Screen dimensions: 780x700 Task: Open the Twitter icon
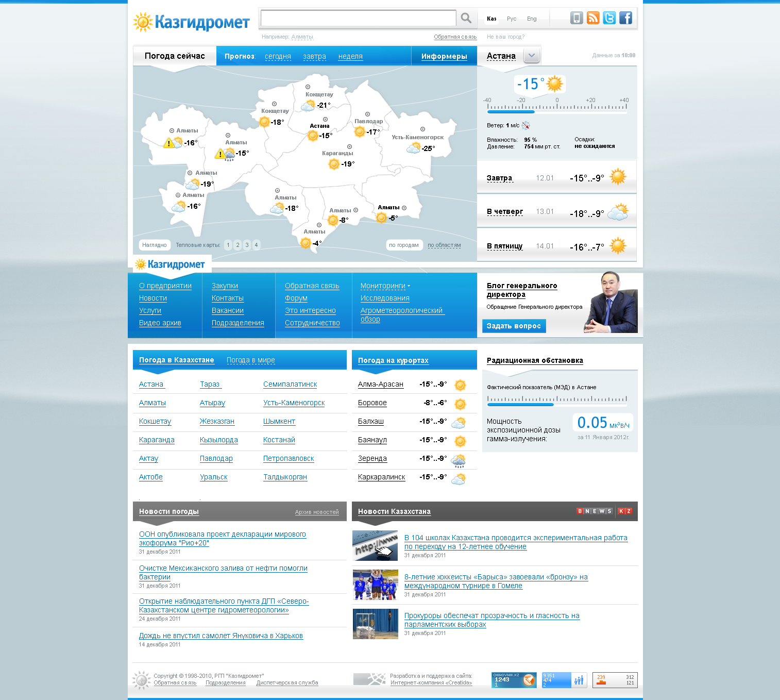pyautogui.click(x=609, y=18)
